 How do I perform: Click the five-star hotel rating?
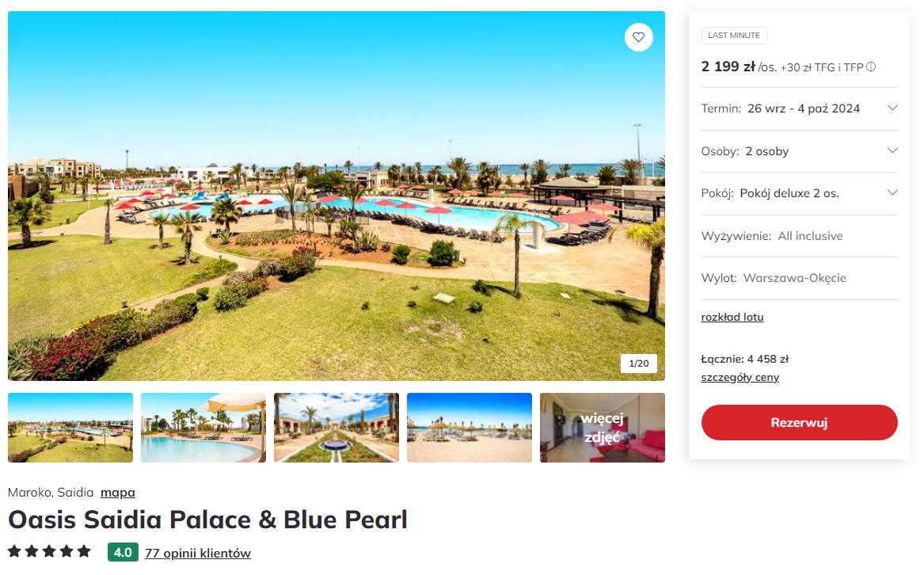click(x=50, y=552)
